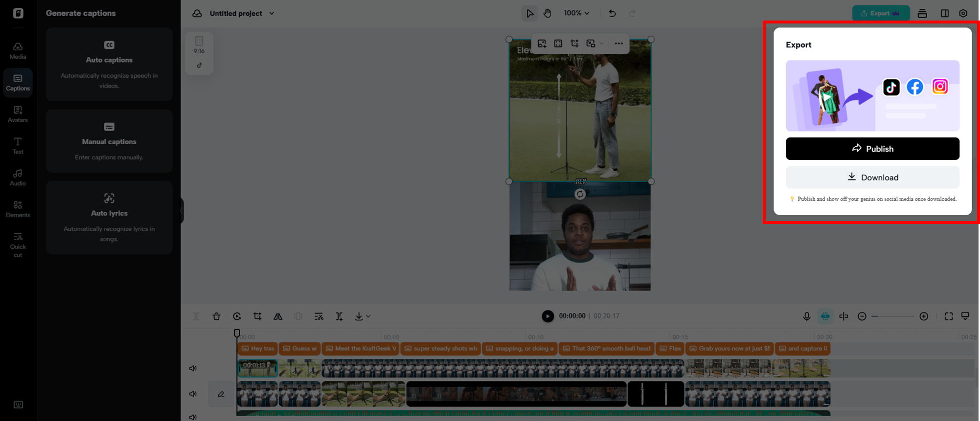The image size is (980, 421).
Task: Select the 'Grab yours now at just' caption clip
Action: [729, 349]
